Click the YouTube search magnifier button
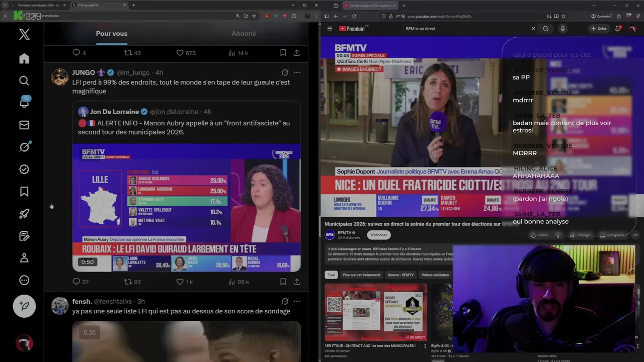Screen dimensions: 644x362 click(545, 29)
